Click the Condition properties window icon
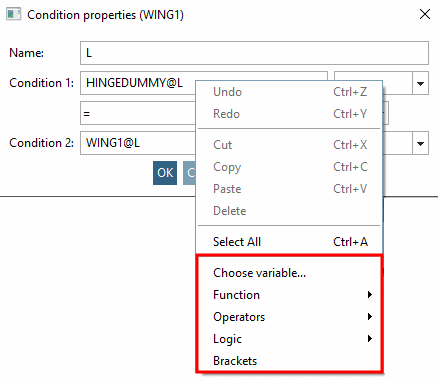This screenshot has width=438, height=380. tap(14, 14)
